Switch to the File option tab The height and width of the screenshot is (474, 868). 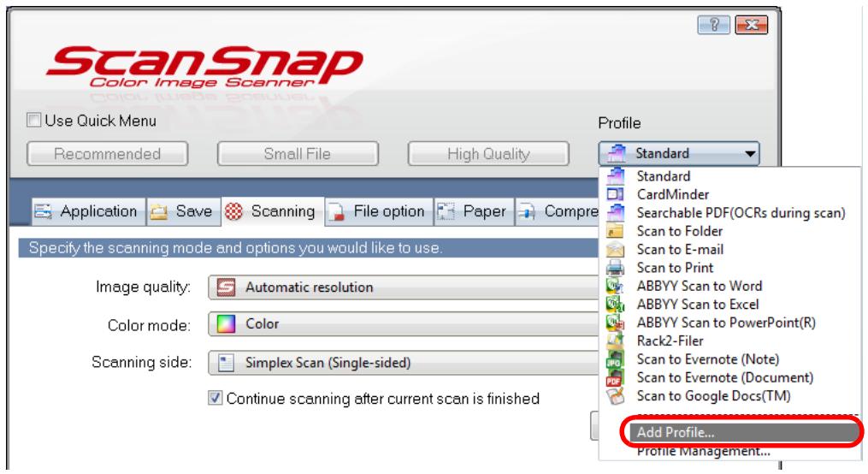tap(379, 211)
